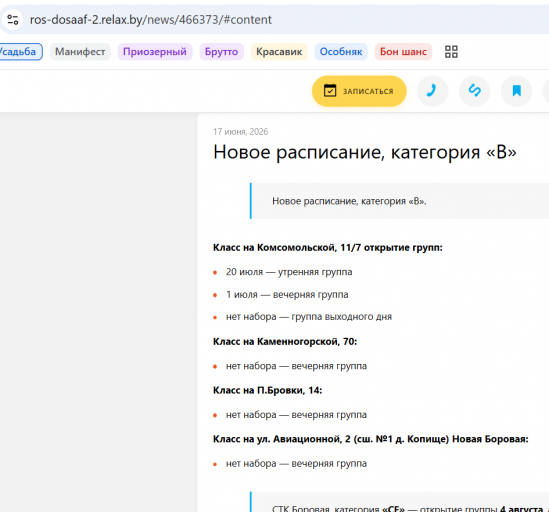
Task: Open the Приозерный tab
Action: click(155, 52)
